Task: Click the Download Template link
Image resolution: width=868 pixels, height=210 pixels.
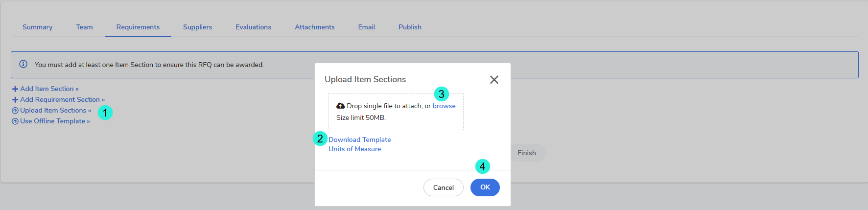Action: pyautogui.click(x=359, y=140)
